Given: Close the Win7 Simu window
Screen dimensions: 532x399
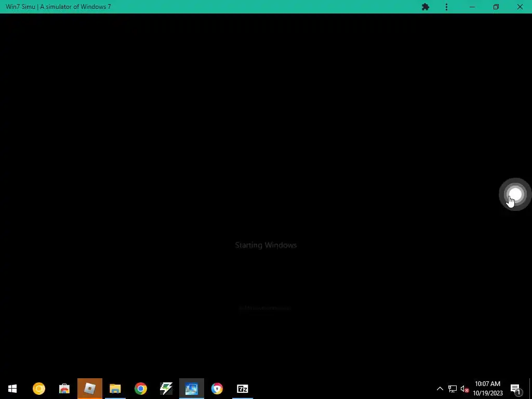Looking at the screenshot, I should [x=520, y=7].
